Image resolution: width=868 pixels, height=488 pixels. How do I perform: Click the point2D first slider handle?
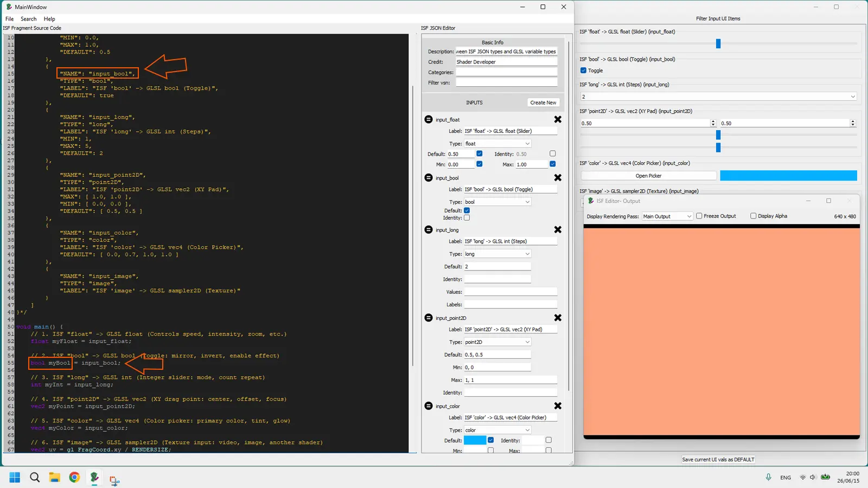[718, 134]
